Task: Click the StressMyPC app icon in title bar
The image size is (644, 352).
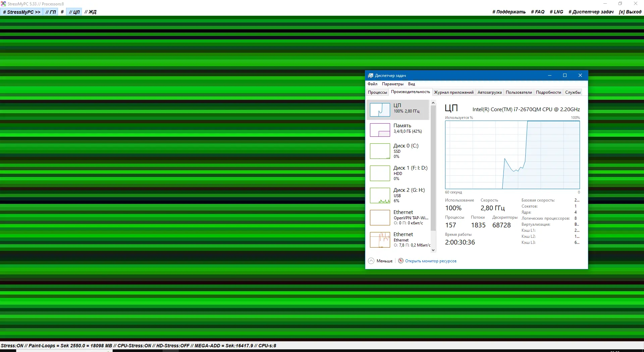Action: [x=3, y=4]
